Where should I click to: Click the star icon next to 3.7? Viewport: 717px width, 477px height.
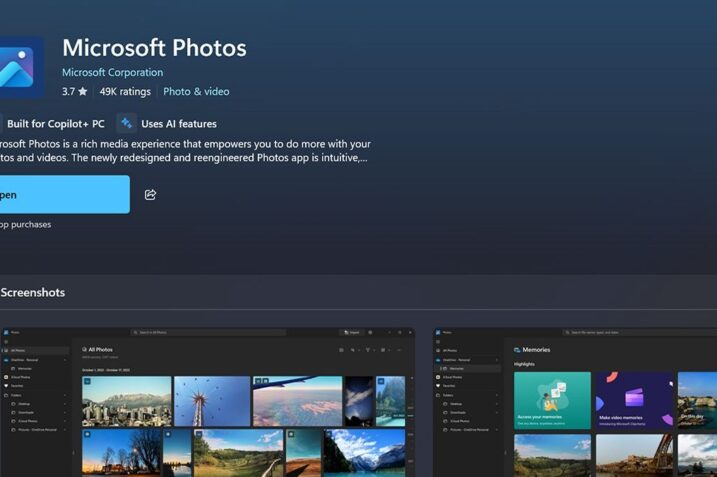82,92
